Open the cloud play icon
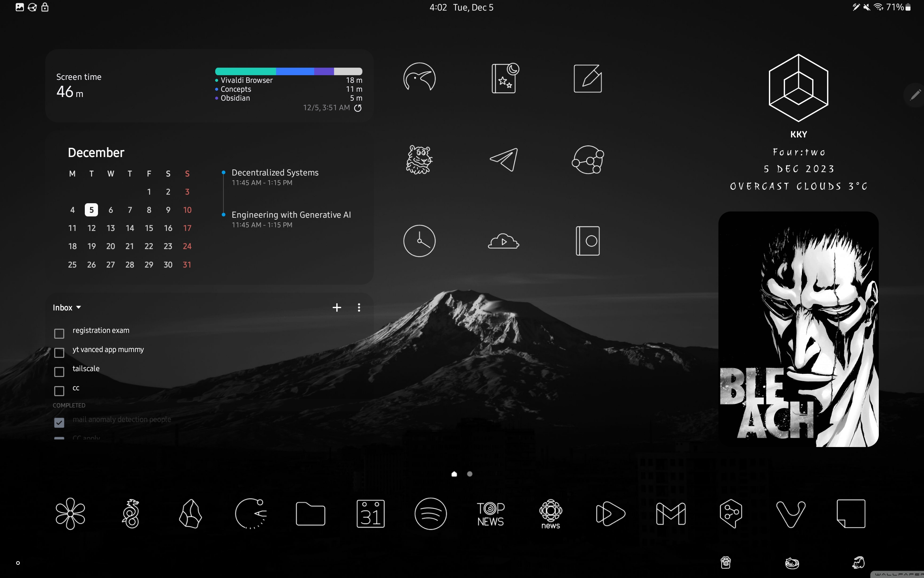Image resolution: width=924 pixels, height=578 pixels. tap(504, 241)
